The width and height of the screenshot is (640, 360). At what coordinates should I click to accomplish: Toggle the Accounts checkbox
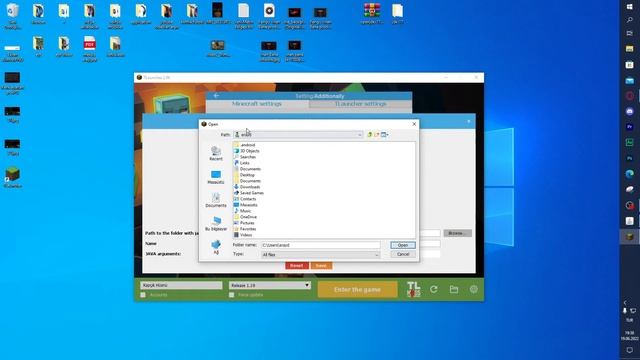click(143, 295)
